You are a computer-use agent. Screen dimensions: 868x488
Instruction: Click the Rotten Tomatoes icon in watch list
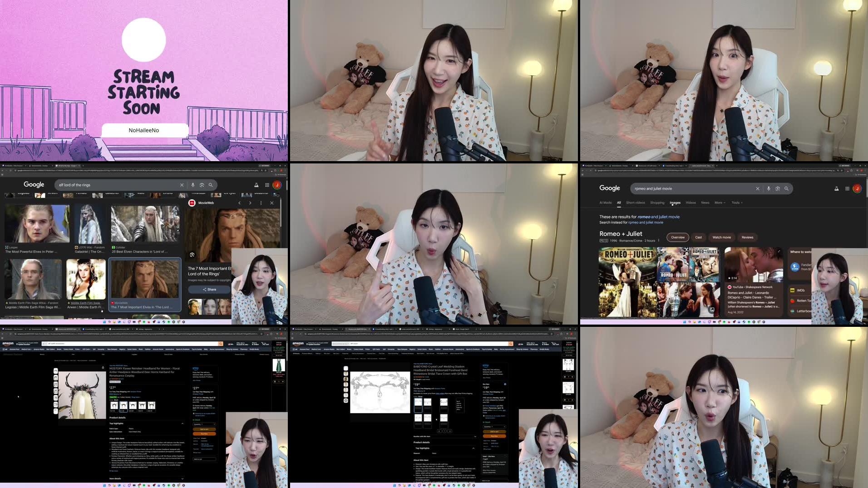point(792,301)
